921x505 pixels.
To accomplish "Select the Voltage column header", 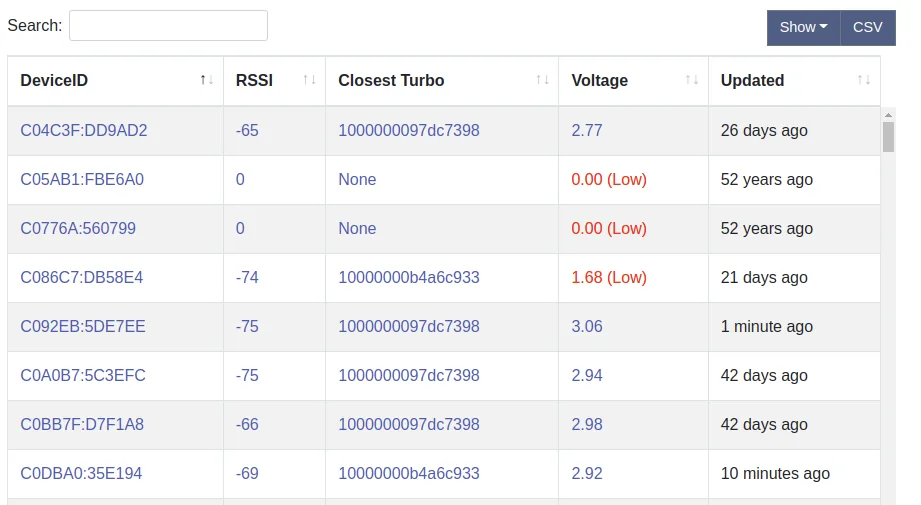I will tap(633, 80).
